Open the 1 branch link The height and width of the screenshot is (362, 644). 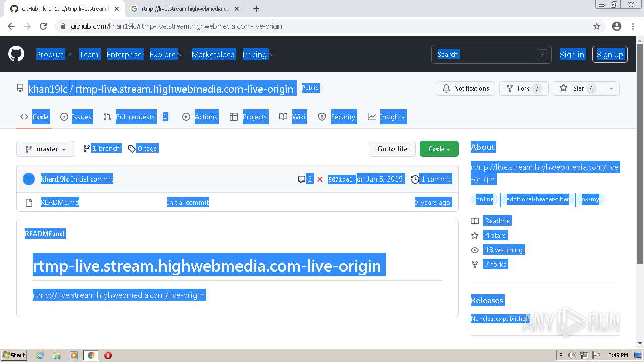click(102, 148)
